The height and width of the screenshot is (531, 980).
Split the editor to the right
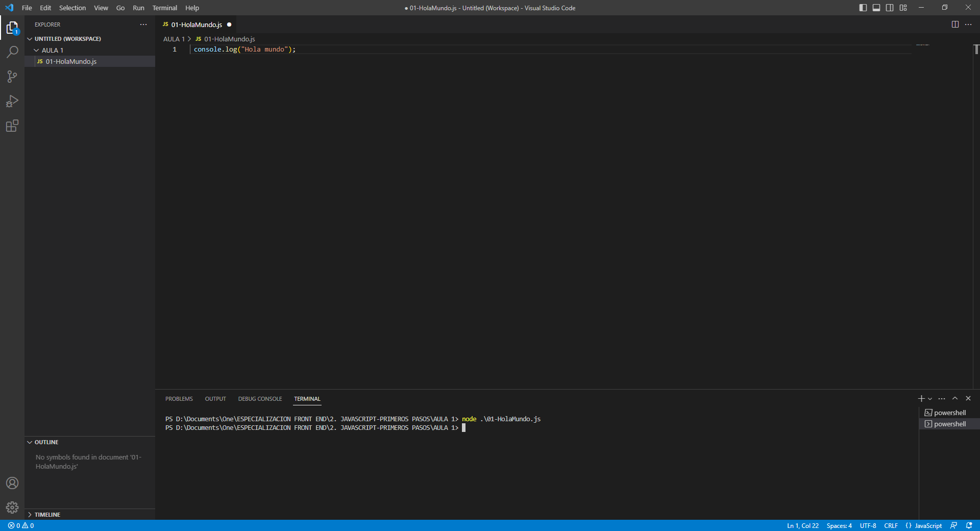point(955,25)
